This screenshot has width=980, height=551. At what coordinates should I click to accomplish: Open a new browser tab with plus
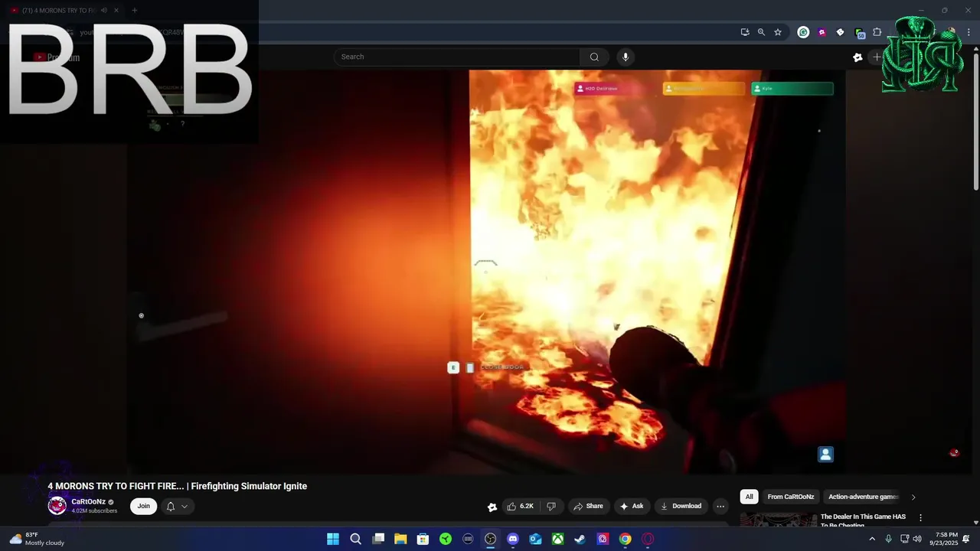pyautogui.click(x=134, y=10)
